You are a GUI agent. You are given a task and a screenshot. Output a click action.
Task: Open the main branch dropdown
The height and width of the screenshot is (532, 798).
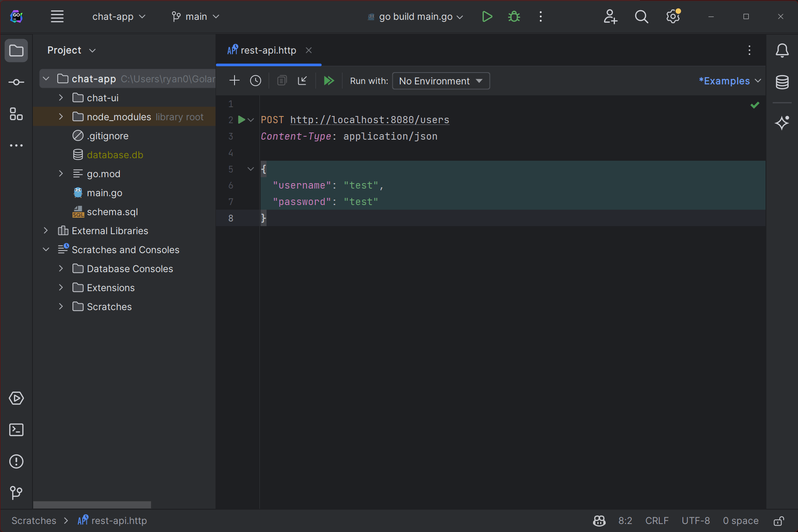[196, 16]
